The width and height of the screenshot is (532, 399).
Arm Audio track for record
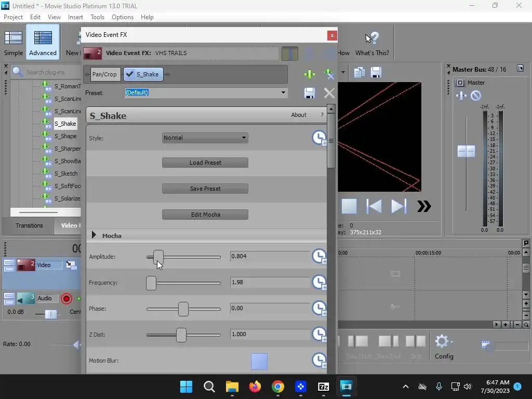[66, 299]
